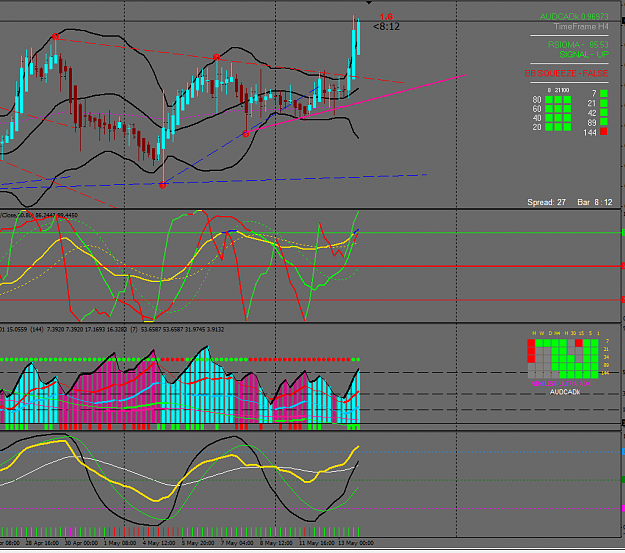Click the Spread: 27 label

point(546,202)
